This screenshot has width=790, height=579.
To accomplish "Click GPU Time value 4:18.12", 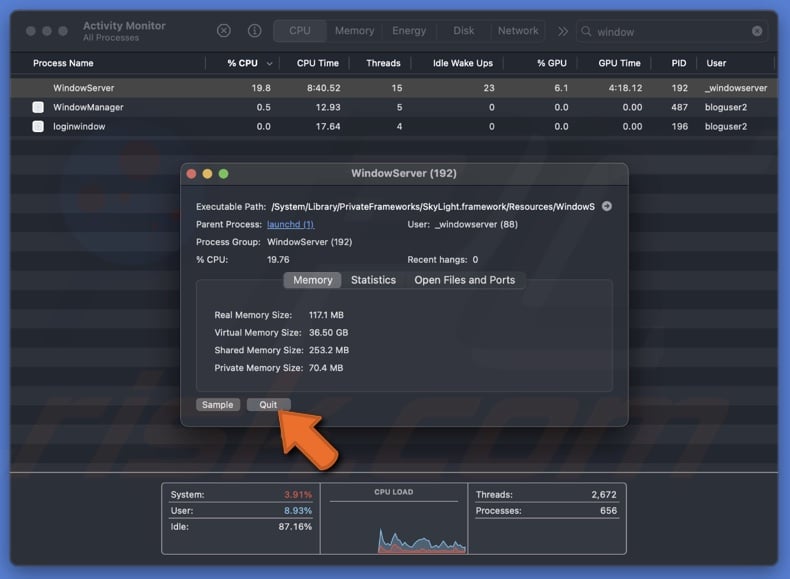I will 625,88.
